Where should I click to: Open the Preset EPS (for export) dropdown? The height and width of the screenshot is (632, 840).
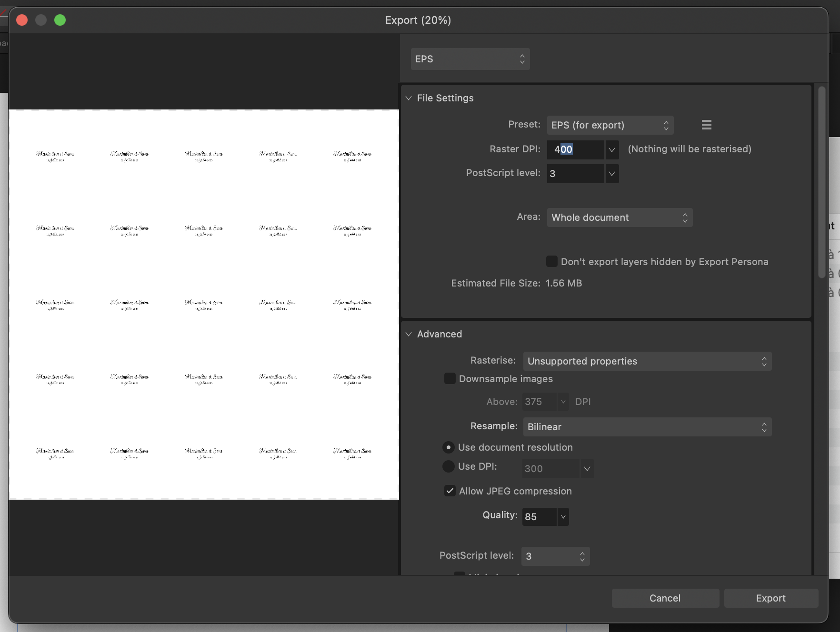point(610,125)
